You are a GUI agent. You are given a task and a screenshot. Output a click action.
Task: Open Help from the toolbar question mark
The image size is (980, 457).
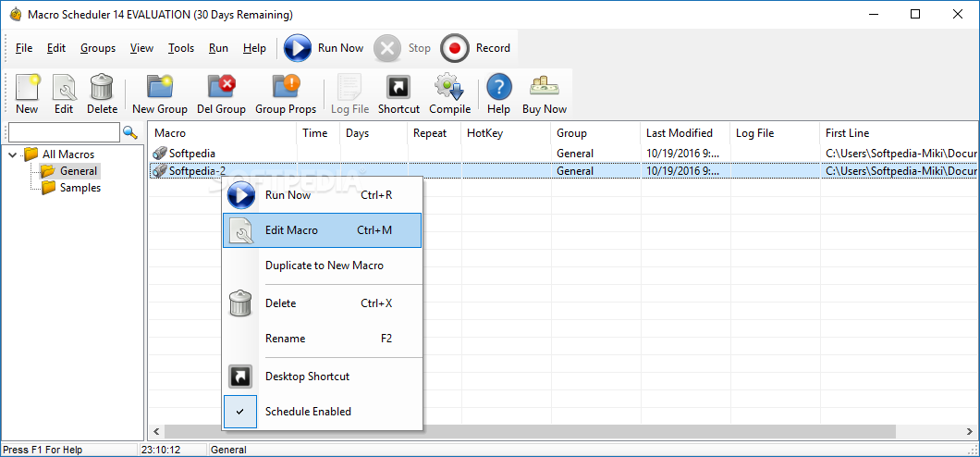(x=498, y=94)
